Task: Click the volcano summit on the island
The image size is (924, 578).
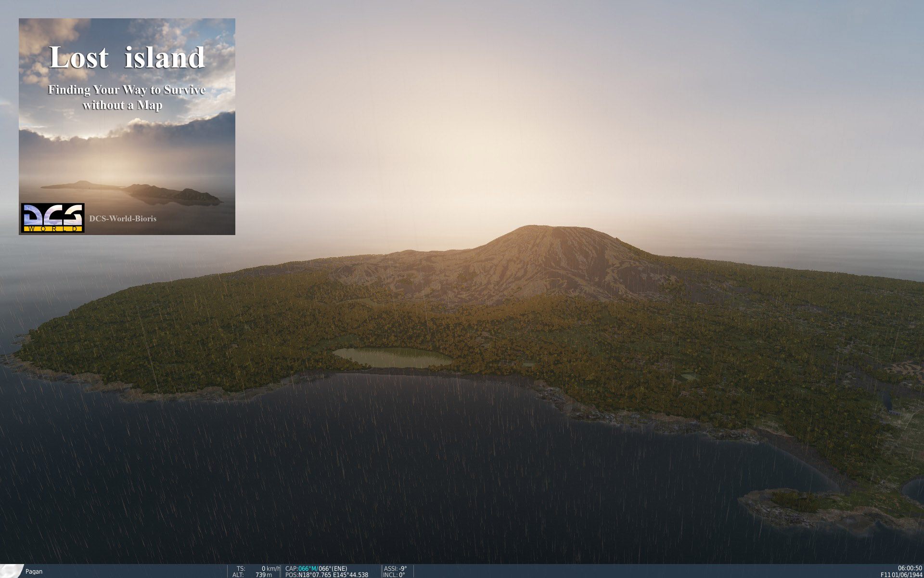Action: 553,228
